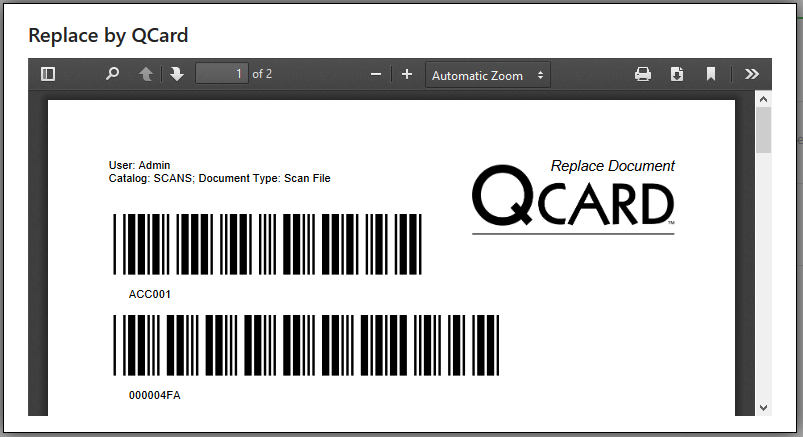Click the 000004FA barcode image
803x437 pixels.
306,345
